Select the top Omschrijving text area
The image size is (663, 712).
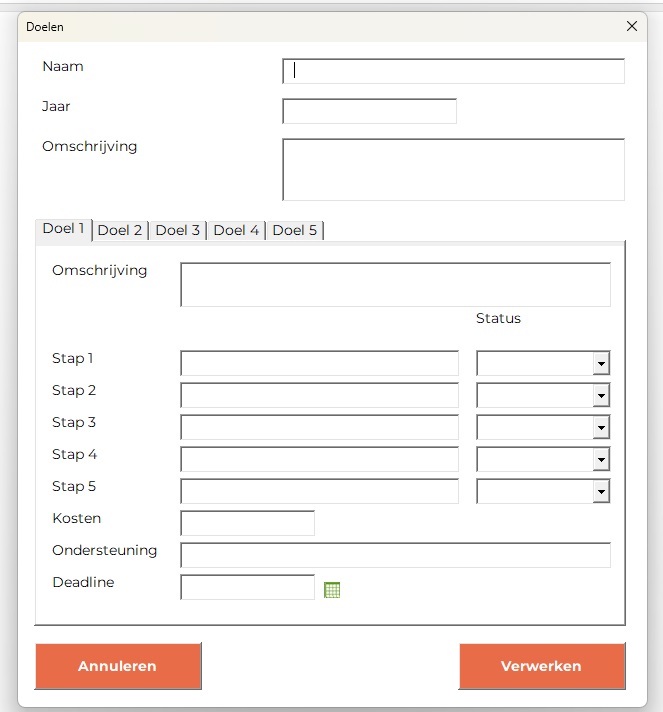(454, 169)
